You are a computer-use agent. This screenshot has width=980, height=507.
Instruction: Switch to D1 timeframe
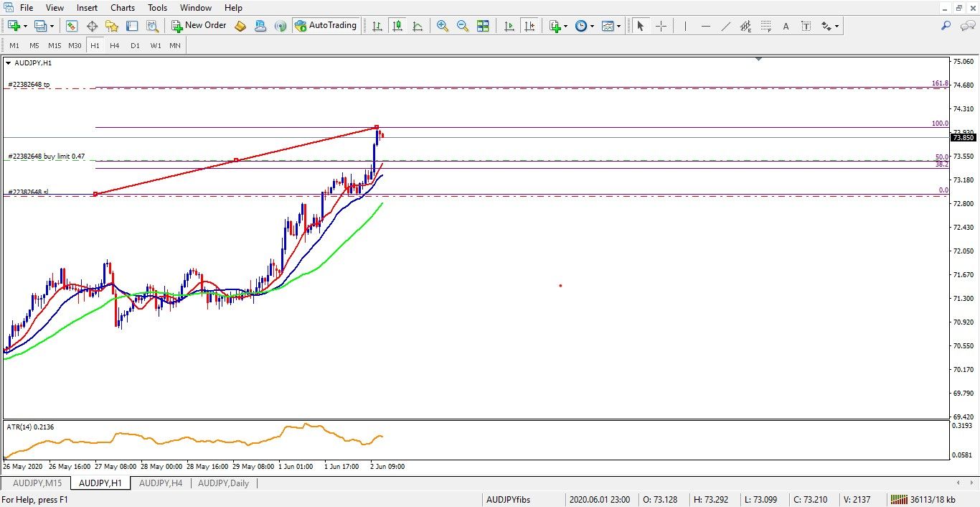135,45
